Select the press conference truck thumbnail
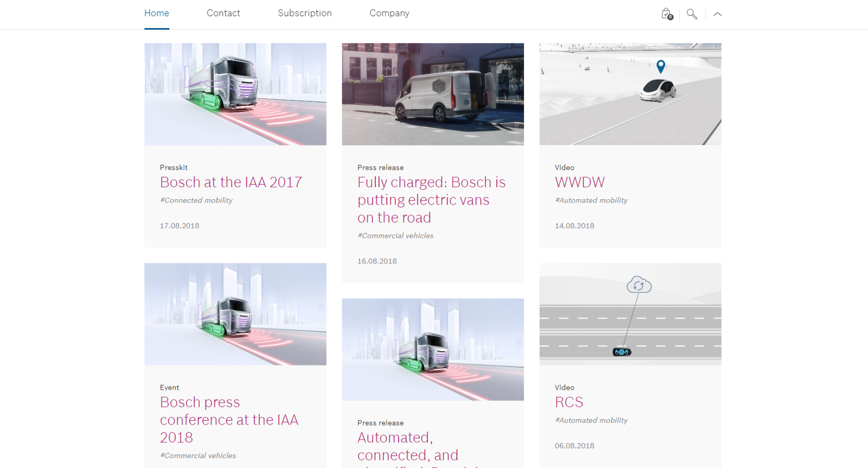 pyautogui.click(x=235, y=314)
